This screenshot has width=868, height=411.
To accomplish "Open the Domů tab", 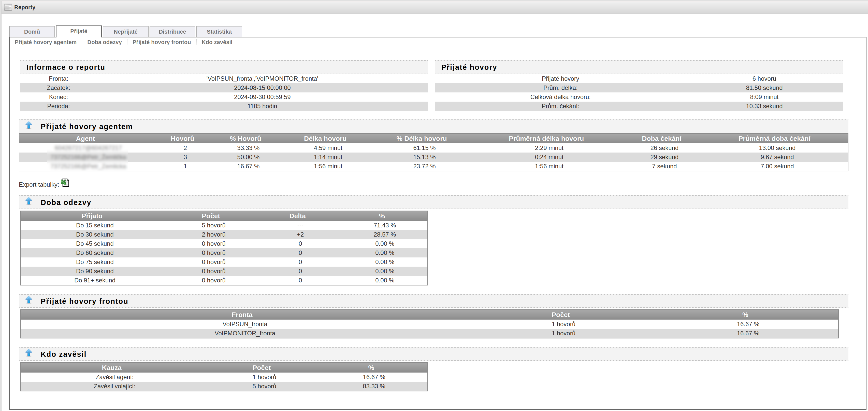I will pos(32,32).
